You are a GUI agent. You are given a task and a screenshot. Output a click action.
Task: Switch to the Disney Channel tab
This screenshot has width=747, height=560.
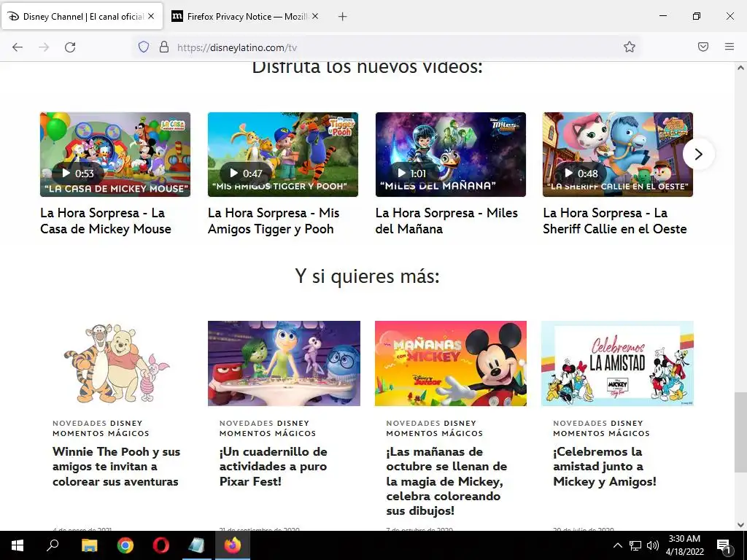82,16
